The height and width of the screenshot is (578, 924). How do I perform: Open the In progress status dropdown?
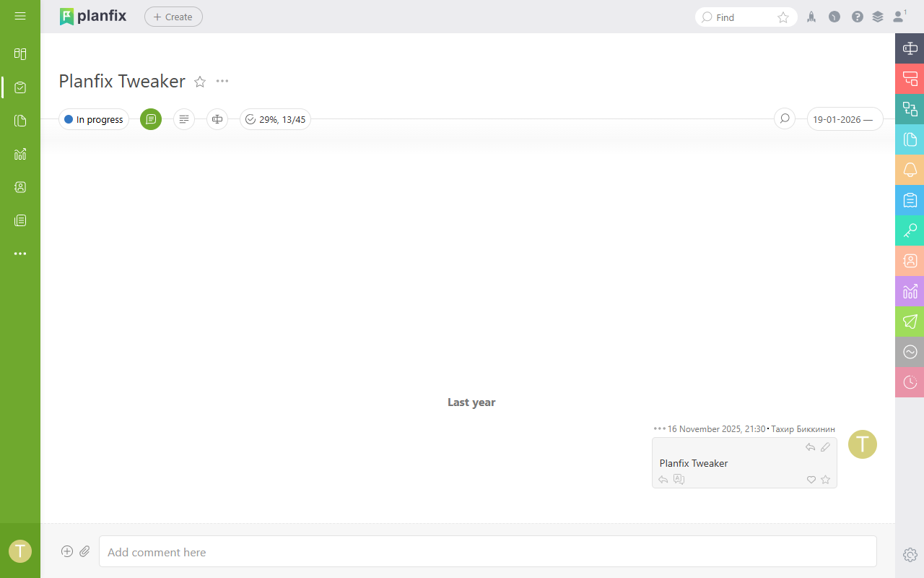[94, 119]
